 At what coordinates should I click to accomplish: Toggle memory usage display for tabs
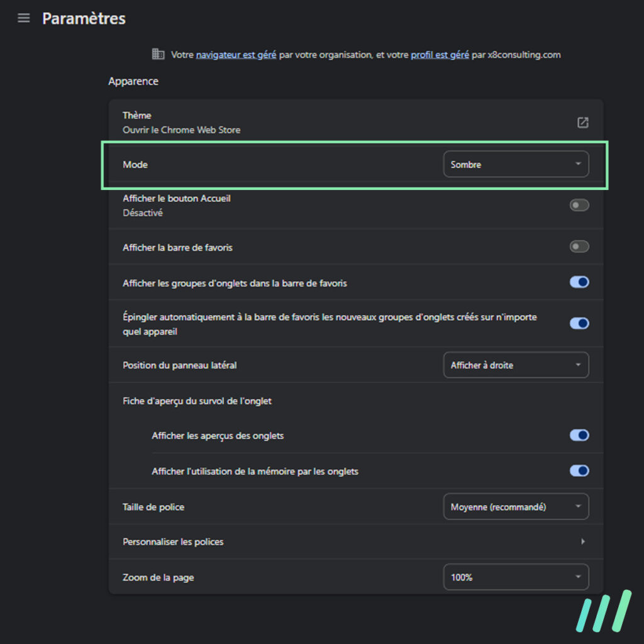(x=579, y=470)
